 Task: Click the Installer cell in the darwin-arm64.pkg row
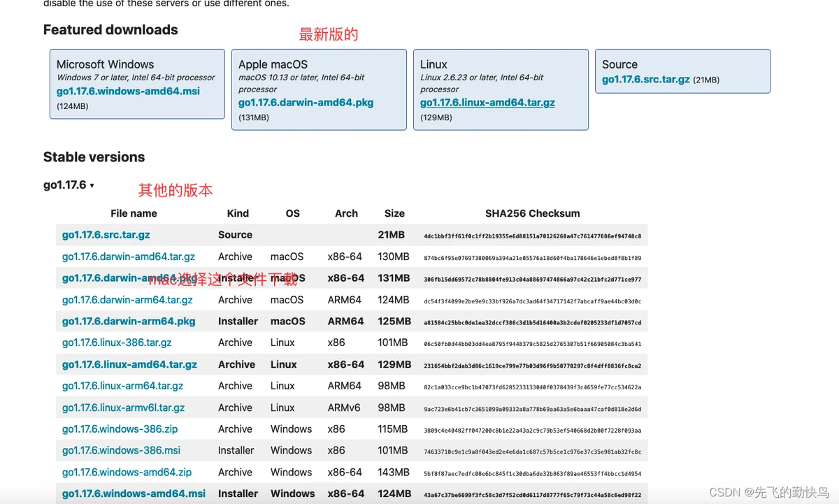click(238, 322)
